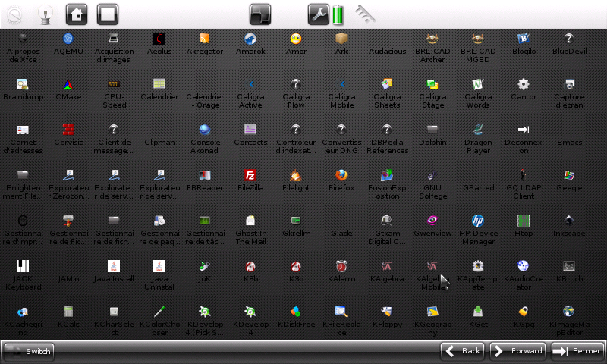Click the home icon in top bar
This screenshot has width=607, height=364.
click(76, 14)
